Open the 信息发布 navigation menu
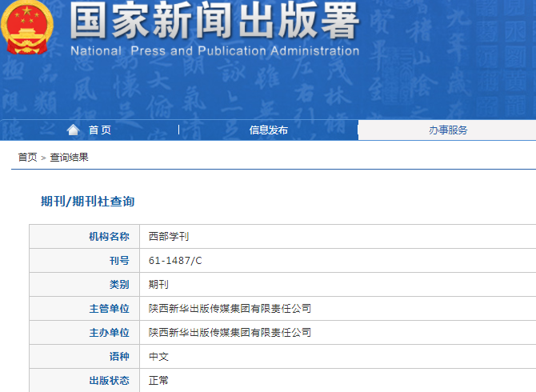The image size is (536, 392). 268,130
